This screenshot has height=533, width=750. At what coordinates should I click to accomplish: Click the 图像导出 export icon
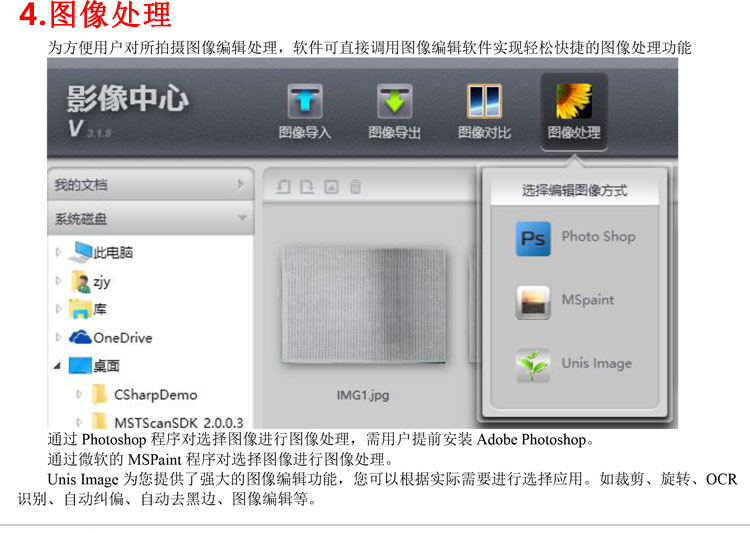[394, 101]
